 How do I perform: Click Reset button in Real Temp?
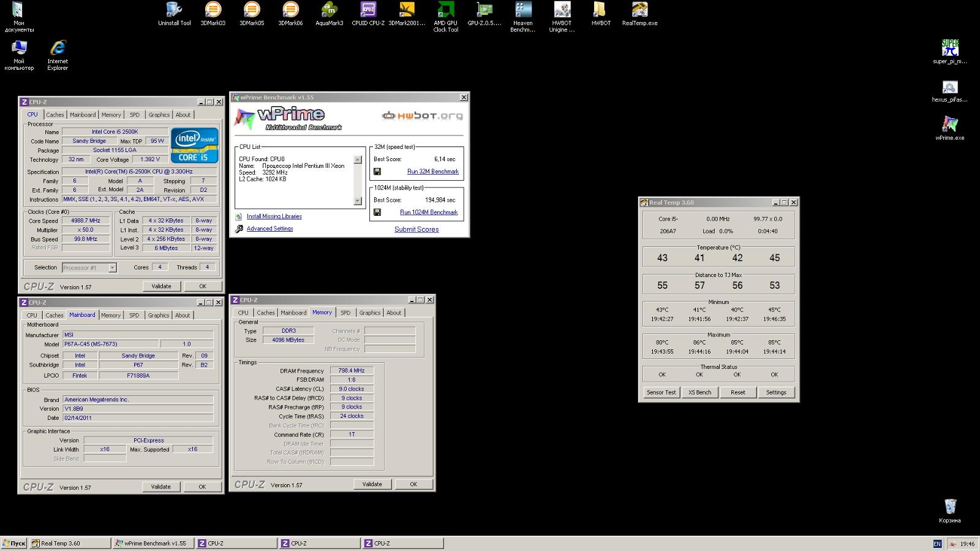pyautogui.click(x=738, y=392)
